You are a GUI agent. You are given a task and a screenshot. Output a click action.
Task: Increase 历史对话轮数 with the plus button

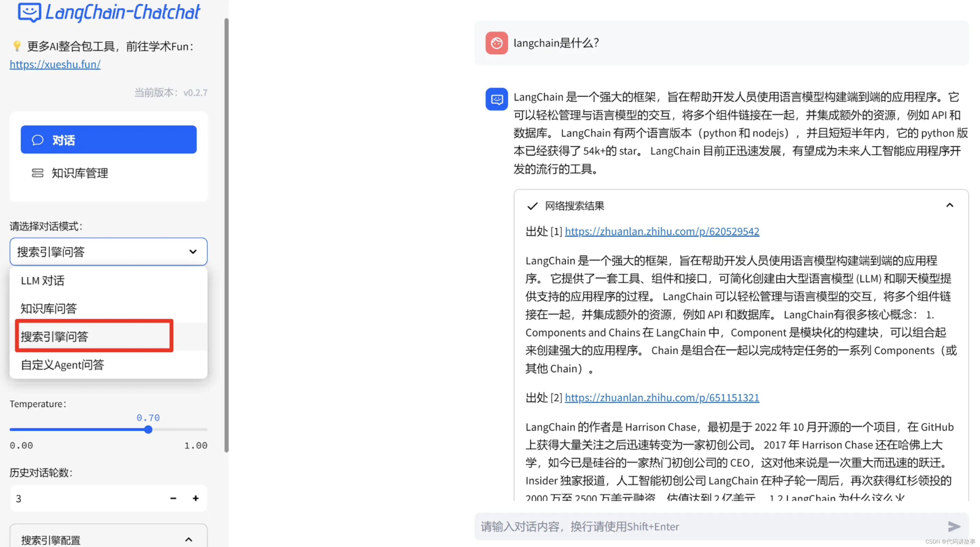click(x=195, y=498)
